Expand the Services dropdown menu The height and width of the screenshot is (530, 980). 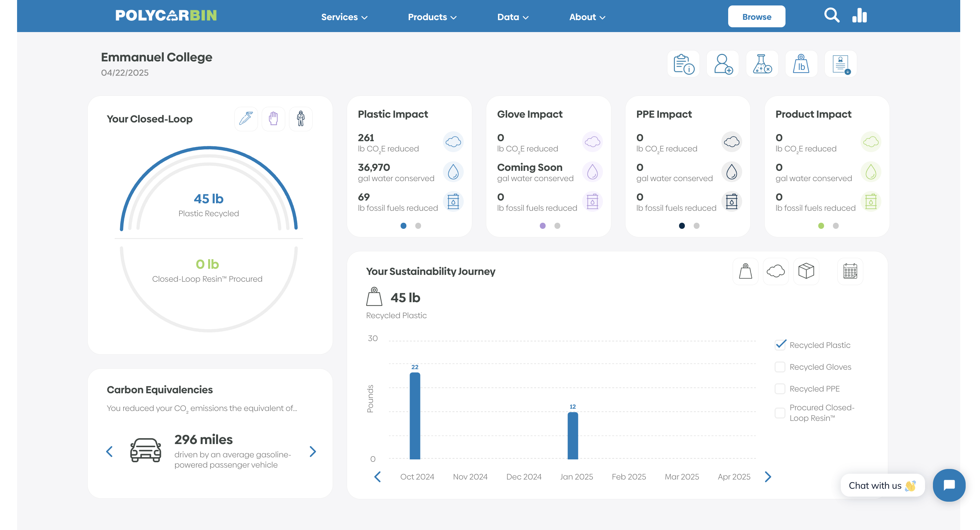(344, 17)
